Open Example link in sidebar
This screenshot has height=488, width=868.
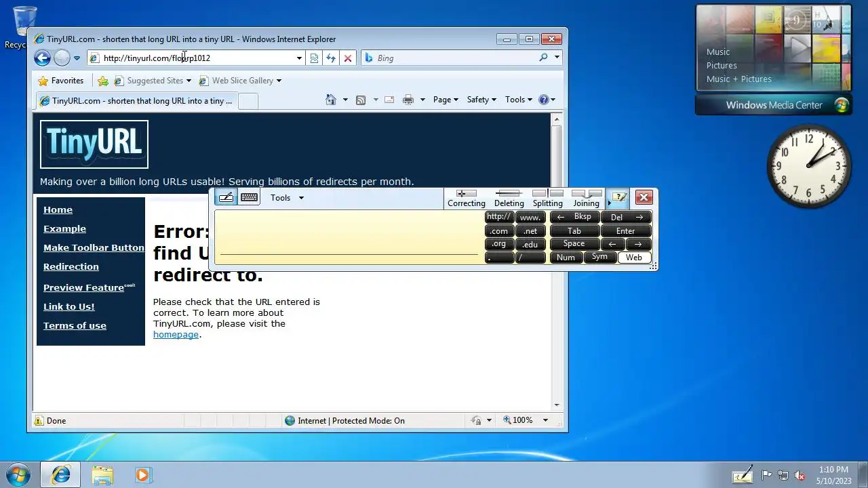click(64, 229)
